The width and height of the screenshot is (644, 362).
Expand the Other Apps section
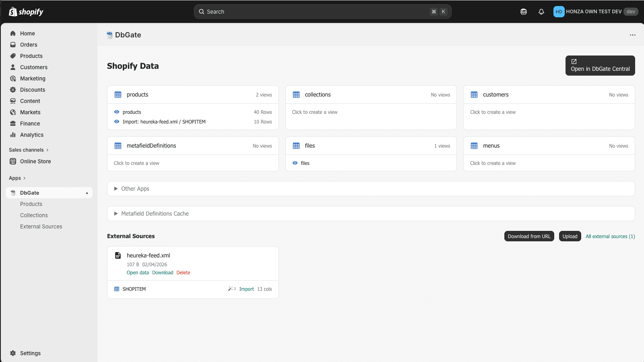(x=371, y=189)
